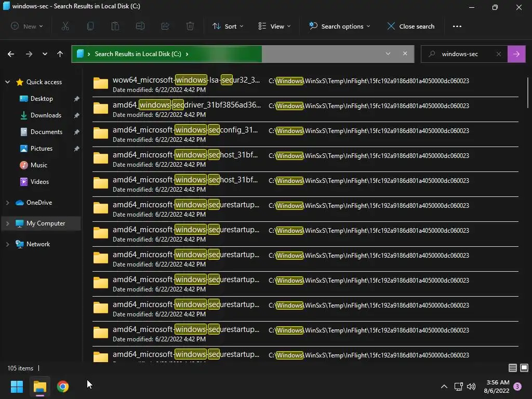Open the Sort dropdown menu
Image resolution: width=532 pixels, height=399 pixels.
point(228,26)
